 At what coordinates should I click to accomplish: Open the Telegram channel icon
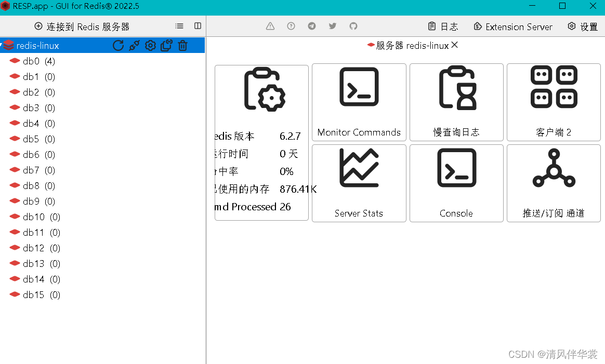pos(312,26)
